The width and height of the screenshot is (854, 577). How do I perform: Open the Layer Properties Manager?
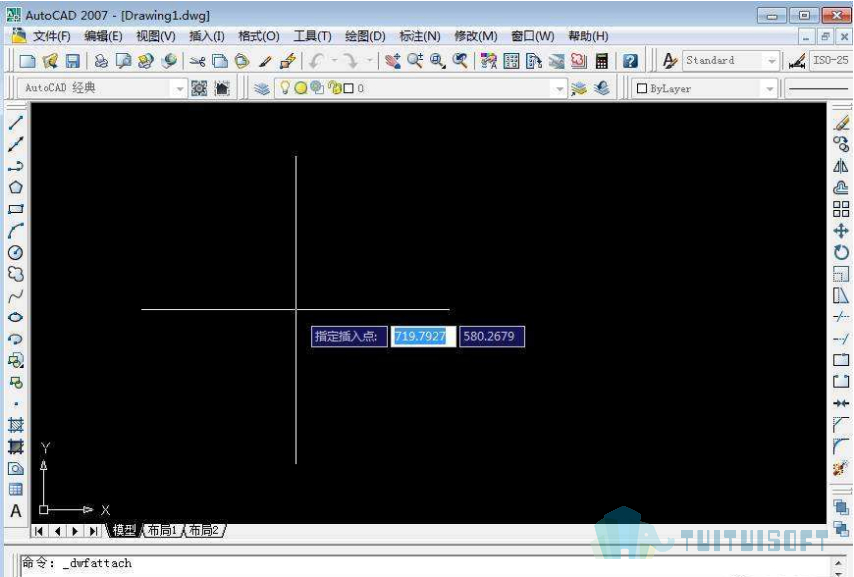262,88
